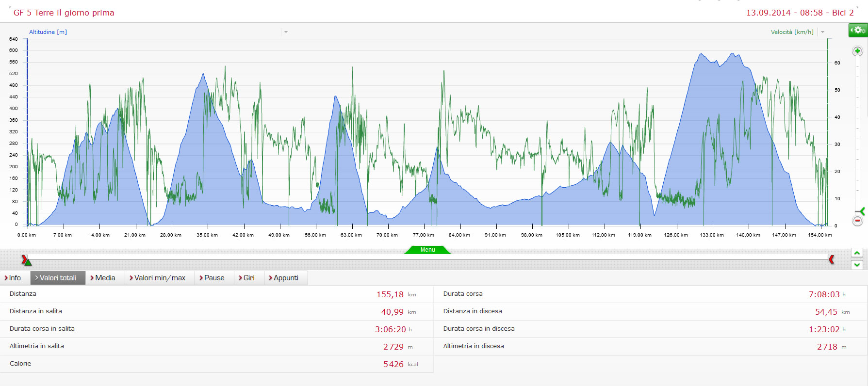Click the date text '13.09.2014 - 08:58 - Bici 2'
The width and height of the screenshot is (868, 386).
(x=800, y=13)
